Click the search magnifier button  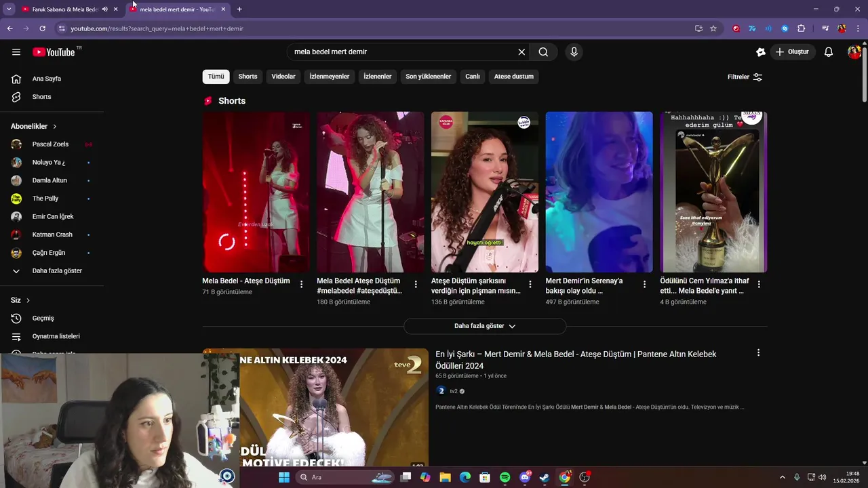tap(543, 52)
